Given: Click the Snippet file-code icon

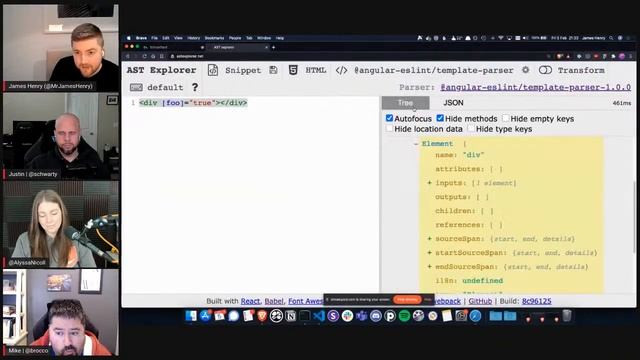Looking at the screenshot, I should coord(213,70).
